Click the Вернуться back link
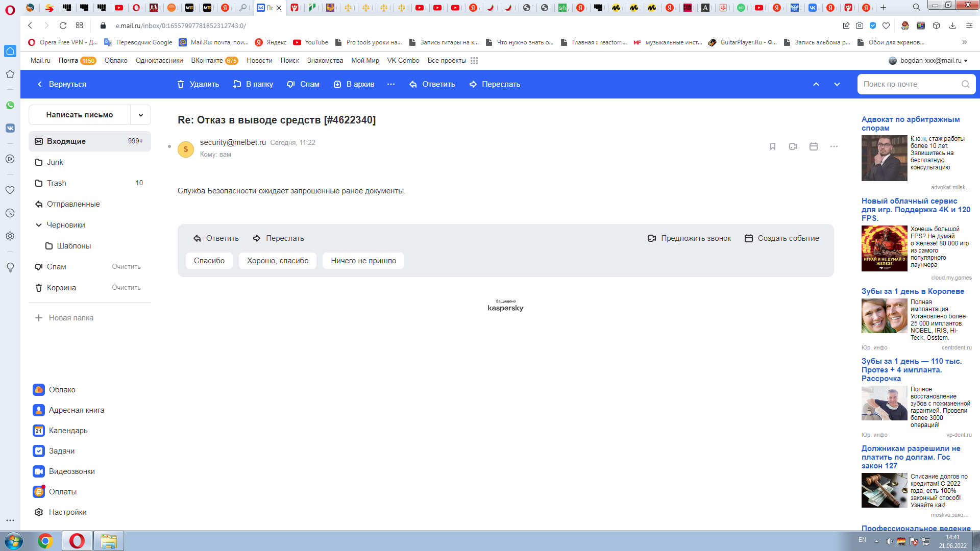Image resolution: width=980 pixels, height=551 pixels. 62,84
